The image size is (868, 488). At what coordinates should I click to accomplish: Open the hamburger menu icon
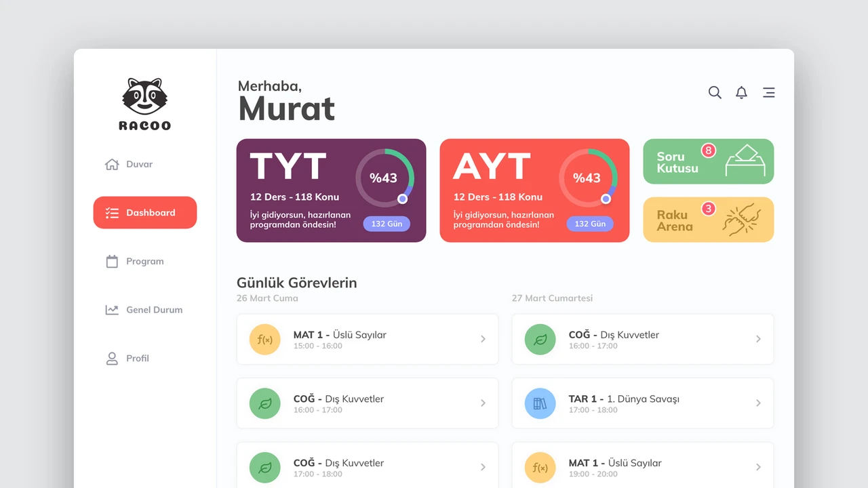click(768, 92)
